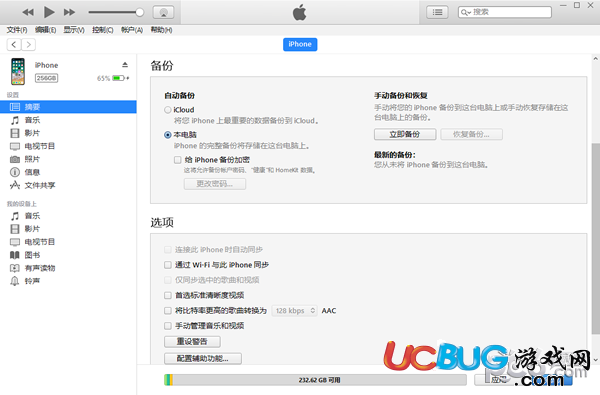Image resolution: width=600 pixels, height=395 pixels.
Task: Click the fast forward next button
Action: 69,12
